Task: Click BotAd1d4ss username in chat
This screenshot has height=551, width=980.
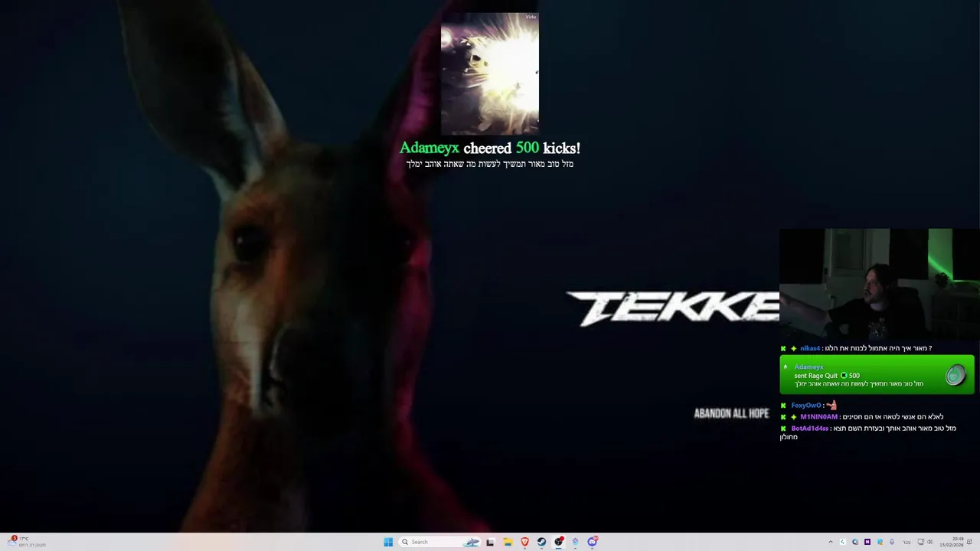Action: [810, 429]
